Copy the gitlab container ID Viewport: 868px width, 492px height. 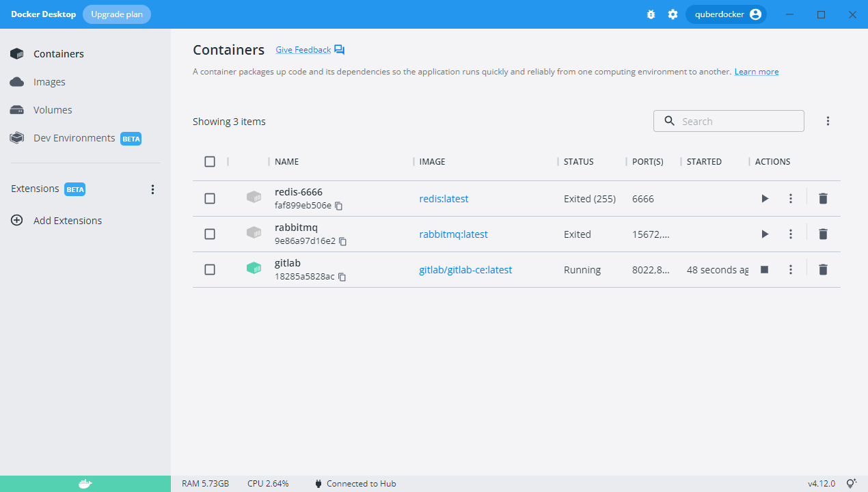pyautogui.click(x=342, y=277)
